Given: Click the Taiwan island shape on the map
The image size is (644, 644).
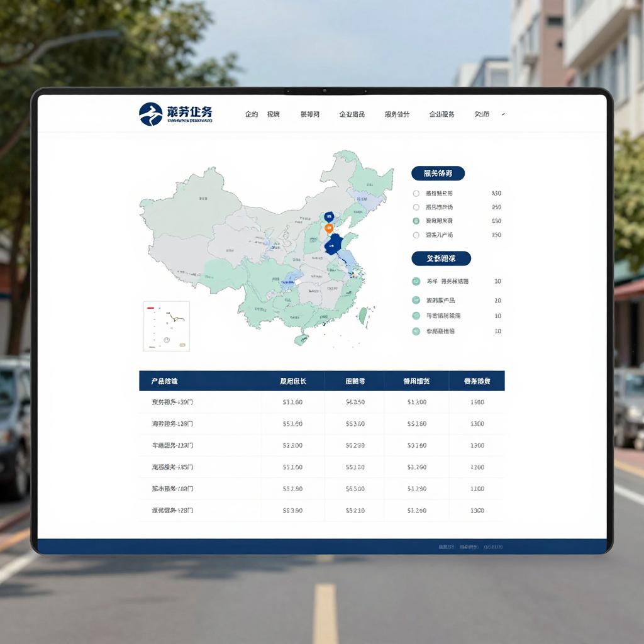Looking at the screenshot, I should click(363, 316).
